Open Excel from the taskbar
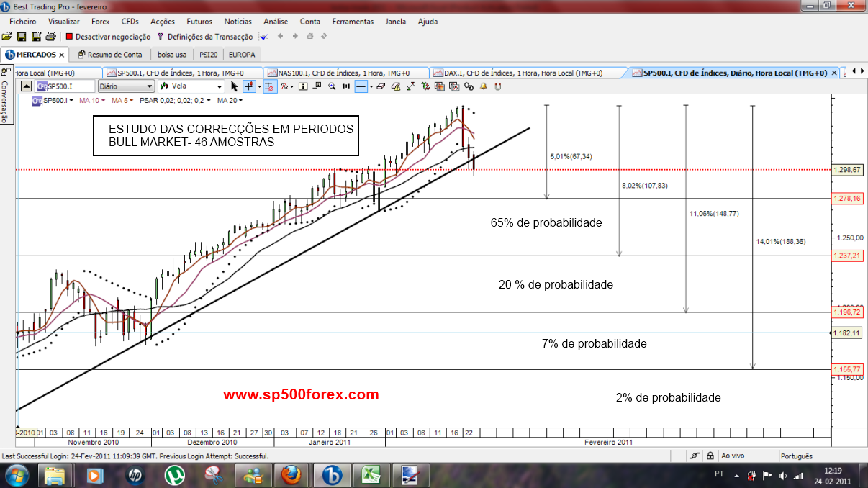This screenshot has height=488, width=868. tap(371, 475)
